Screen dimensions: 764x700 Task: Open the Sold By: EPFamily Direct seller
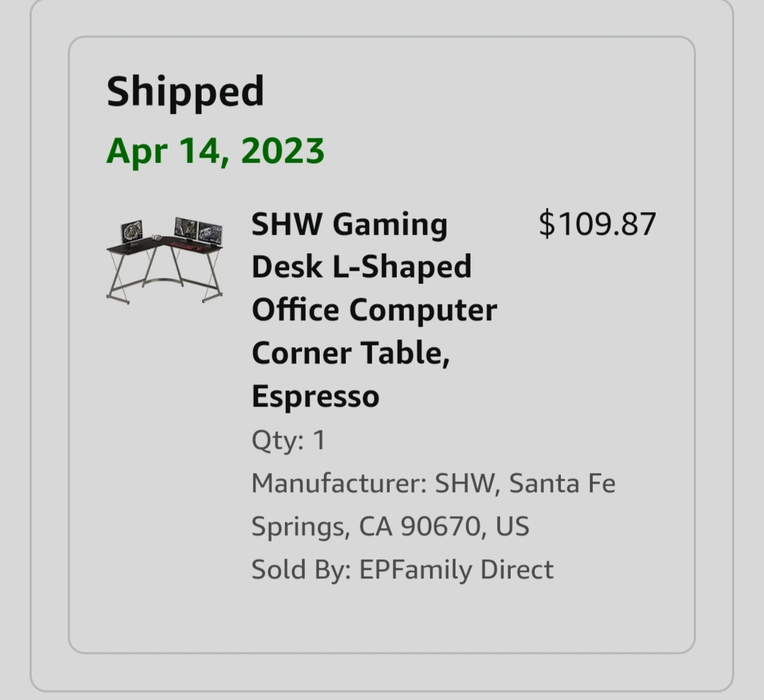tap(403, 569)
